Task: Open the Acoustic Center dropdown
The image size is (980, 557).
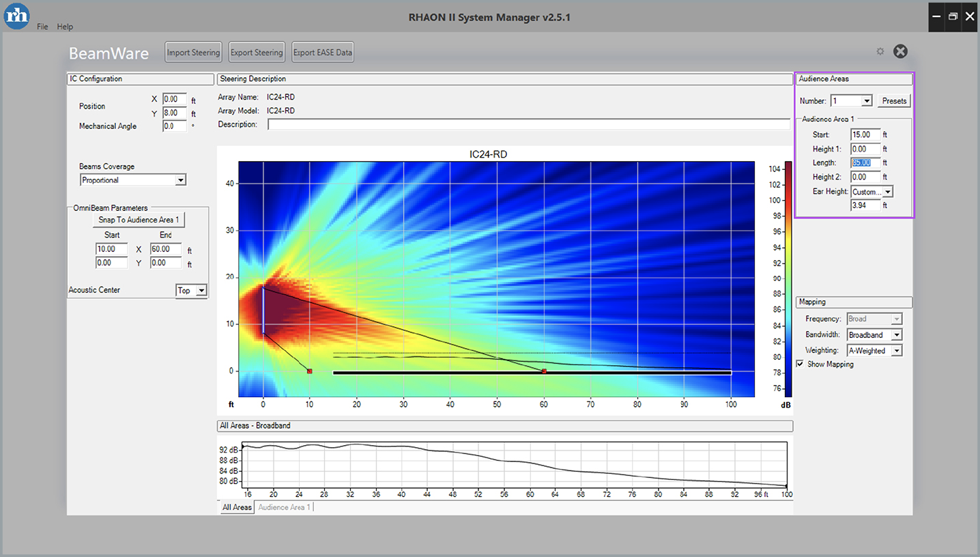Action: (x=201, y=291)
